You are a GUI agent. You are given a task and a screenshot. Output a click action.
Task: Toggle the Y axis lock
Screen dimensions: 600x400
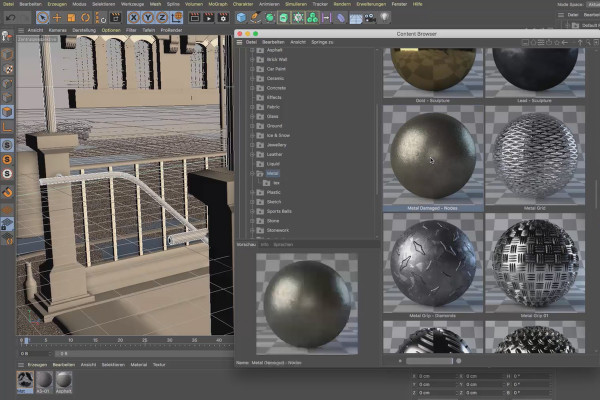pos(148,18)
